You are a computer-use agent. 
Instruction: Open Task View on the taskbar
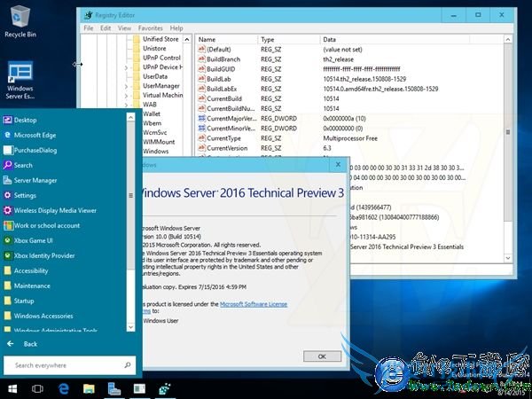point(37,389)
